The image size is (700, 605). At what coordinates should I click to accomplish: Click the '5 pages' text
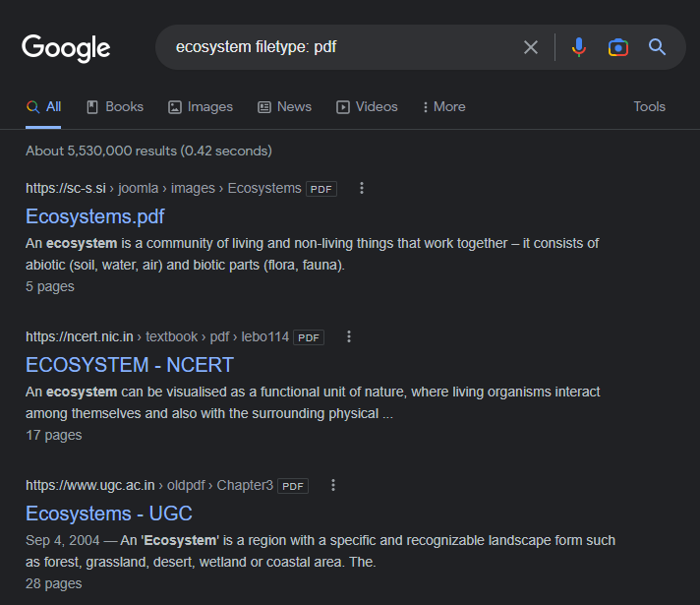(50, 286)
